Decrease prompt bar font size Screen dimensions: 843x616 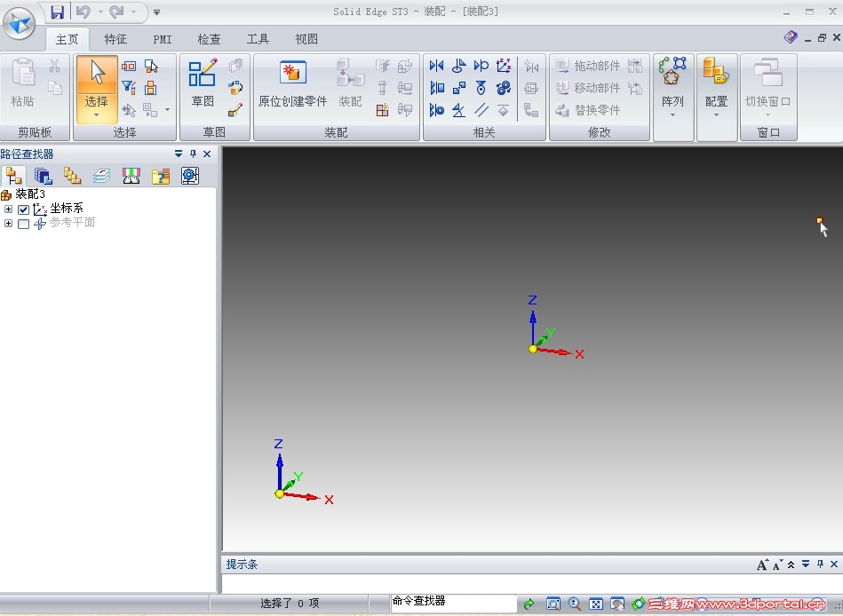pyautogui.click(x=777, y=565)
